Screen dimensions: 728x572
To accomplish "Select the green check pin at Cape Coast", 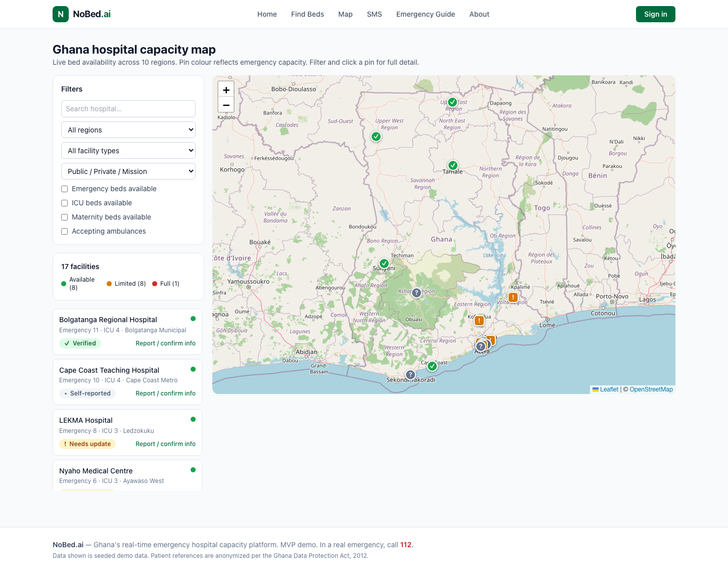I will click(x=432, y=366).
